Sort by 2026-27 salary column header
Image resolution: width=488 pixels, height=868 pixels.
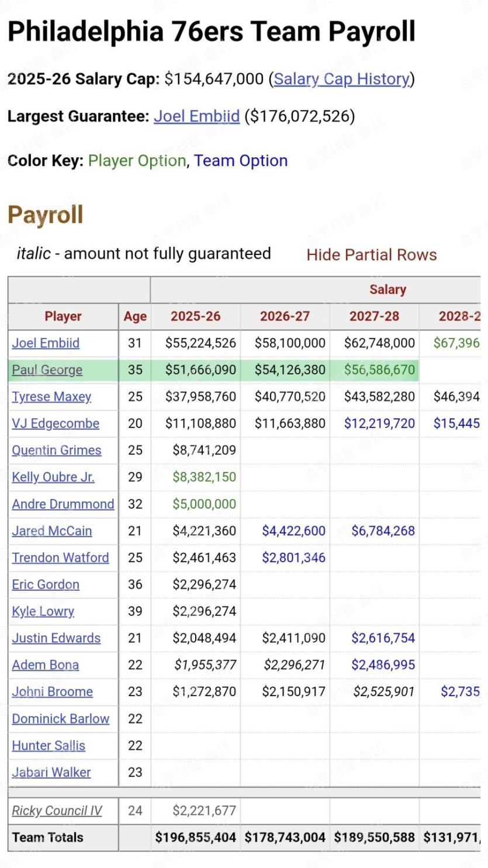(x=285, y=316)
